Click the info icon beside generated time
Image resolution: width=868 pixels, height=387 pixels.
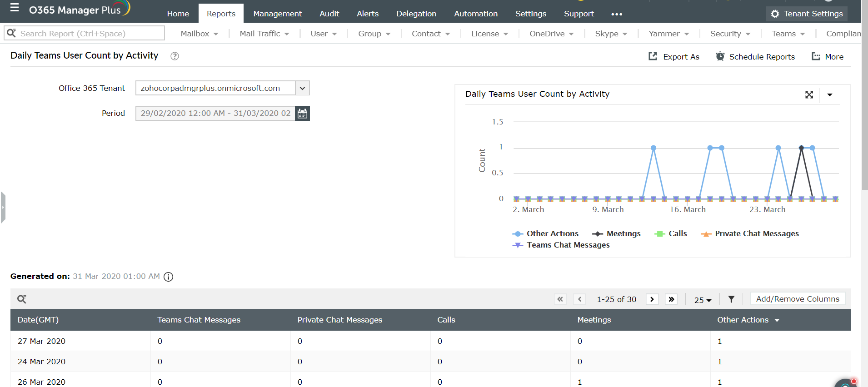click(x=169, y=277)
